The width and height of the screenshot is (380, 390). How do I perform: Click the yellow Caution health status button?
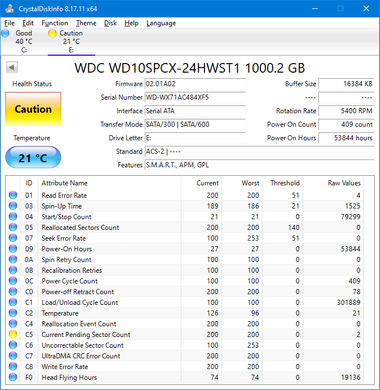click(33, 109)
